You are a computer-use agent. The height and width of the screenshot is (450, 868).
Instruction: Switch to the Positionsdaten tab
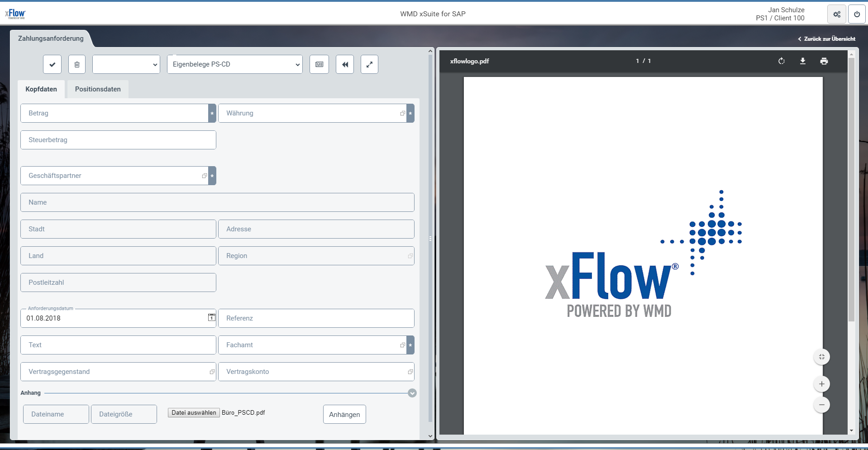point(97,89)
